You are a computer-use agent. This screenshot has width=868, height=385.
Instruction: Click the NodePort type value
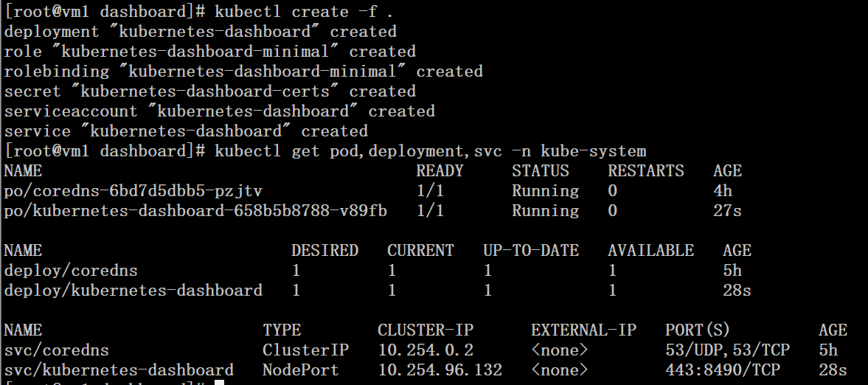(301, 370)
